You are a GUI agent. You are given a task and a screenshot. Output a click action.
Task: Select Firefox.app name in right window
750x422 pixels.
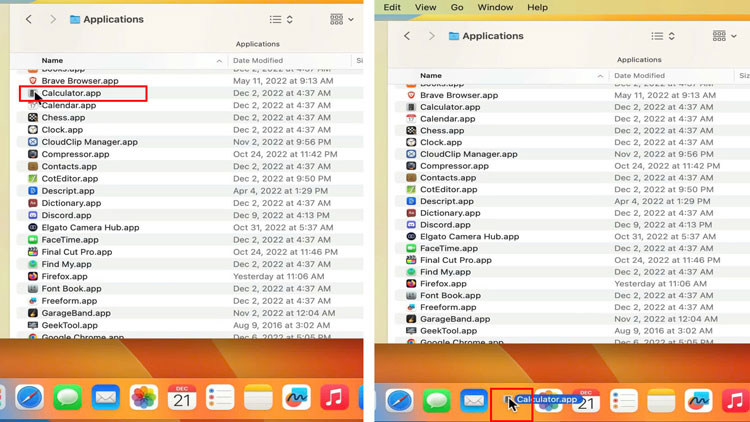443,284
